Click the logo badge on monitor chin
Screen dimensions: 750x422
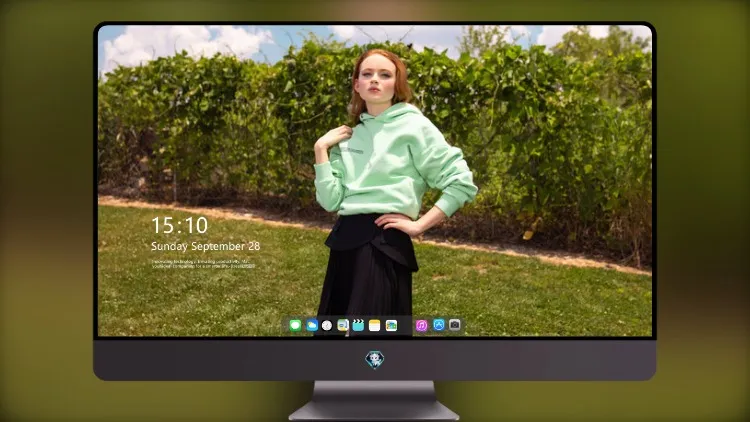(x=375, y=360)
